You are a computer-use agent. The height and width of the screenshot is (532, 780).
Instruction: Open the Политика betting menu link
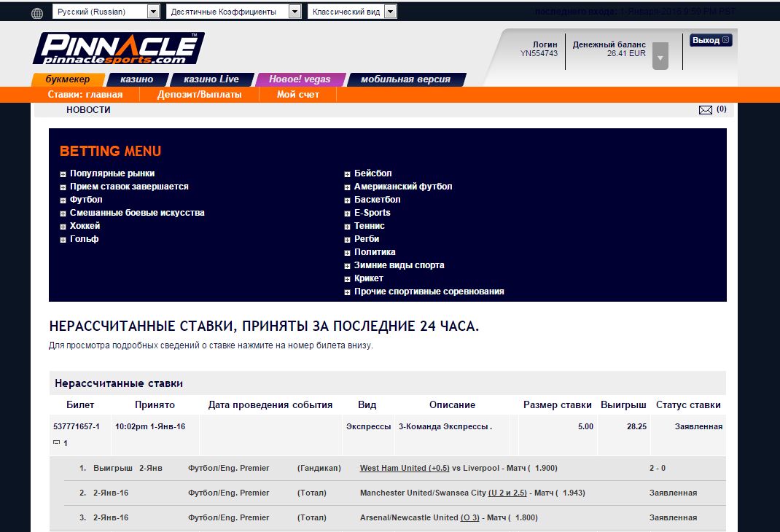[x=375, y=253]
